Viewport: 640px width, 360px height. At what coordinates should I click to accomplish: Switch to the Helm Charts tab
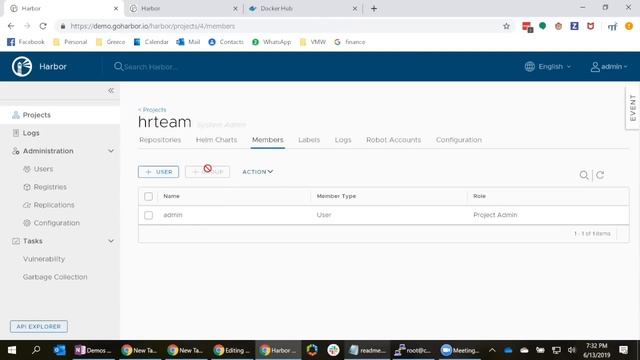tap(216, 140)
